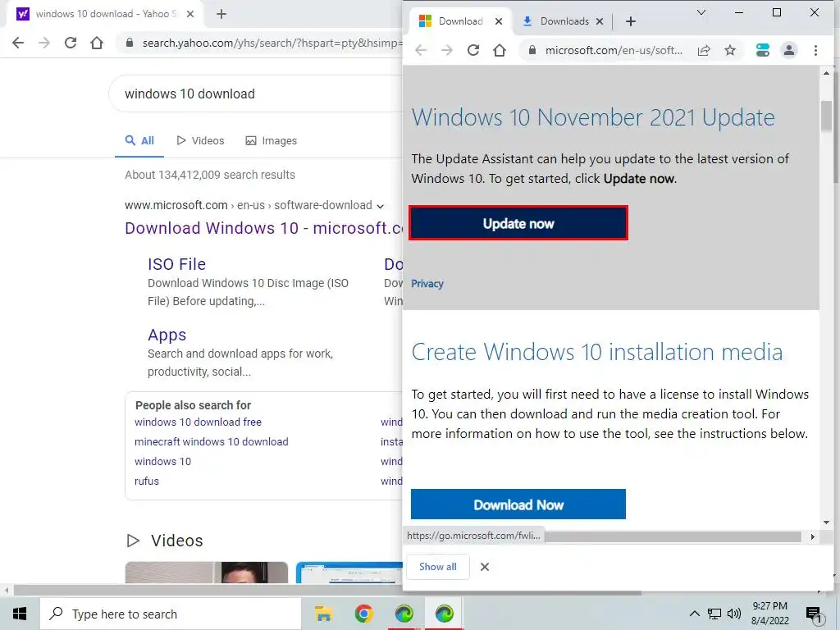Share this page icon in address bar
The image size is (840, 630).
[704, 50]
